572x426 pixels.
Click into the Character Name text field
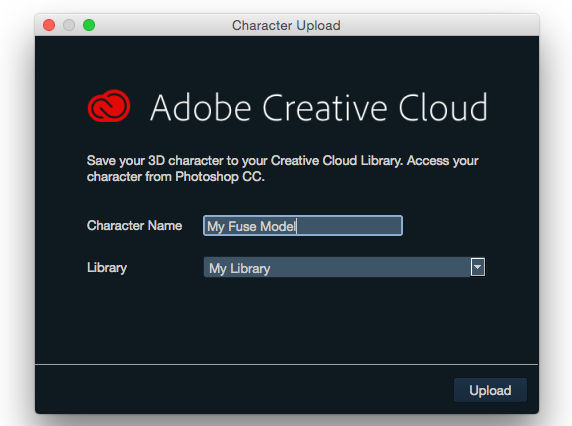(303, 225)
